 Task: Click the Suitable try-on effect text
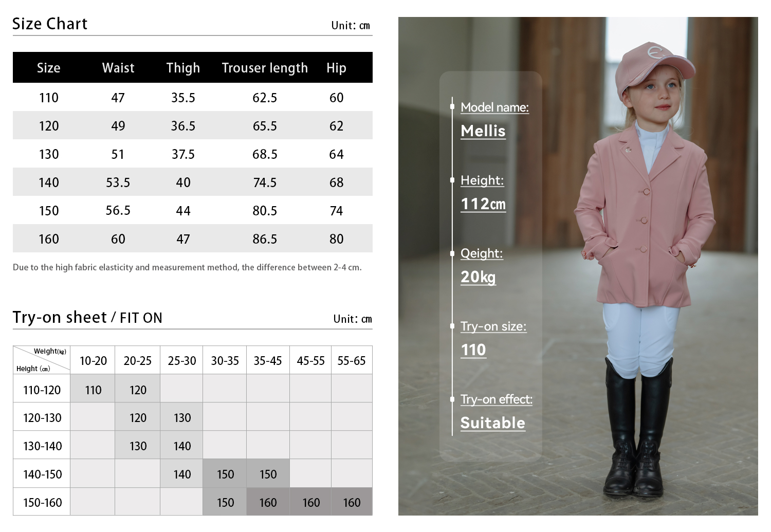click(492, 423)
